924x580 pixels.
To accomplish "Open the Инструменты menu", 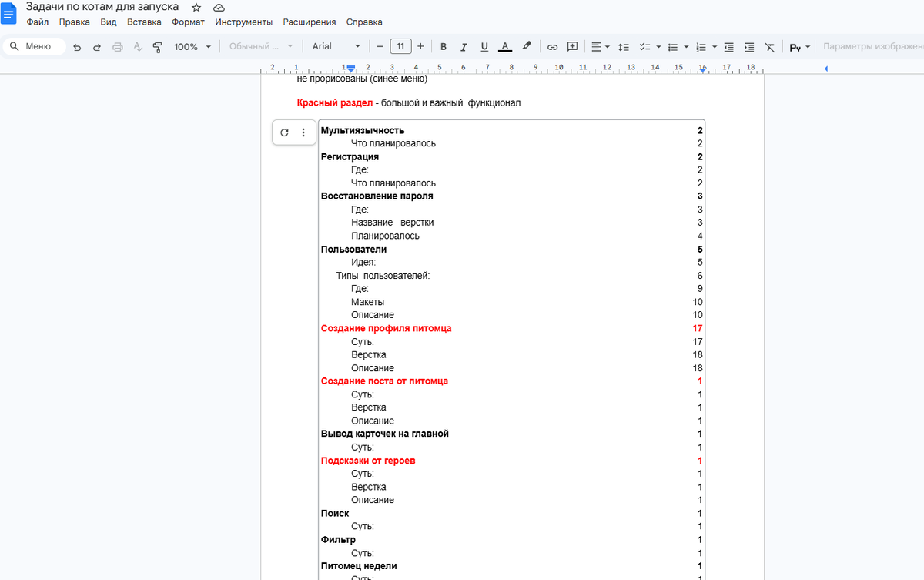I will 243,22.
